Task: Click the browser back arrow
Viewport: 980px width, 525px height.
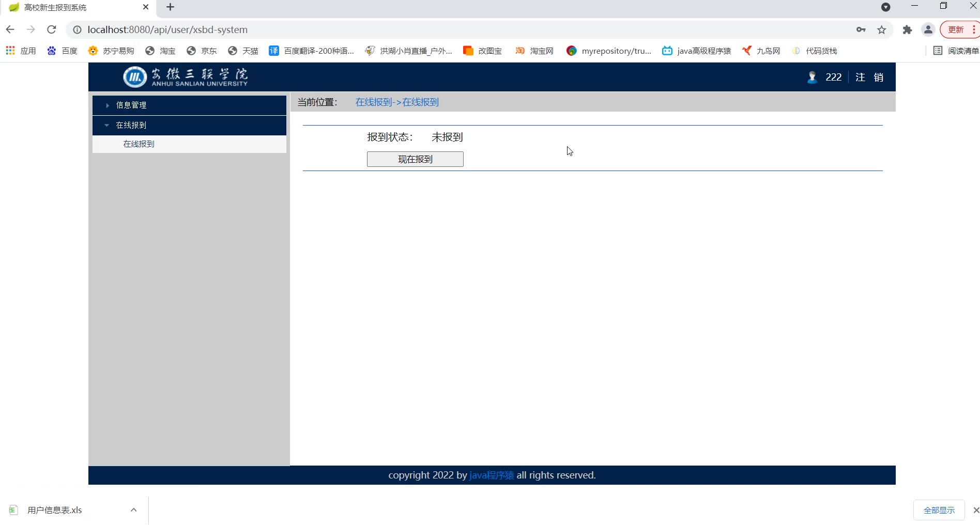Action: coord(10,29)
